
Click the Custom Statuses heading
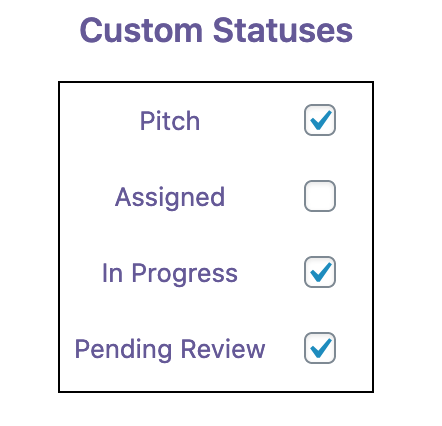pos(216,30)
